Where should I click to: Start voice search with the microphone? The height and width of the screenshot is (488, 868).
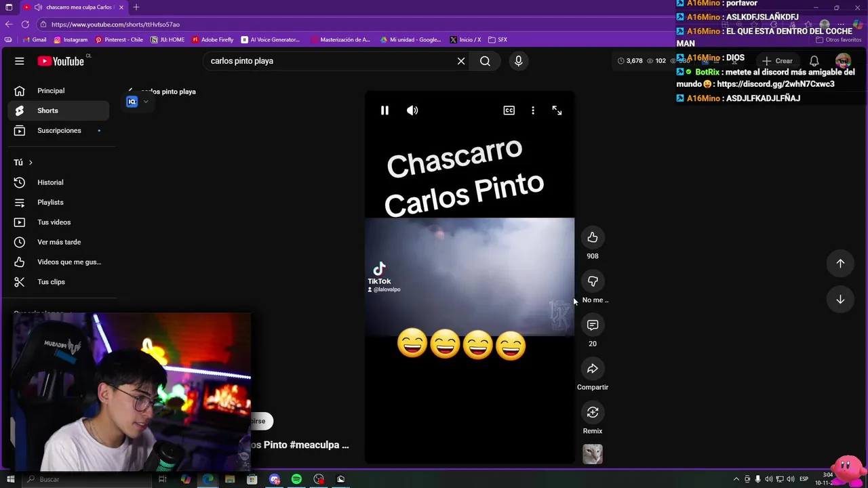(519, 61)
